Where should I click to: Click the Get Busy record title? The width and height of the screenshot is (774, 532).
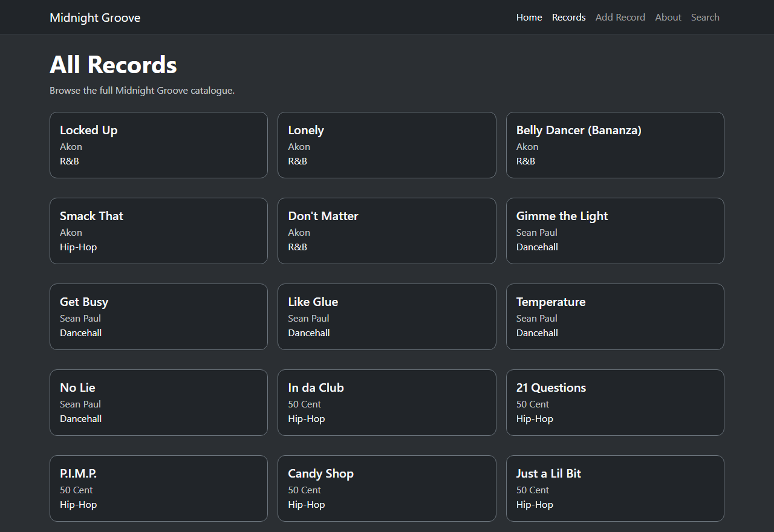(84, 302)
